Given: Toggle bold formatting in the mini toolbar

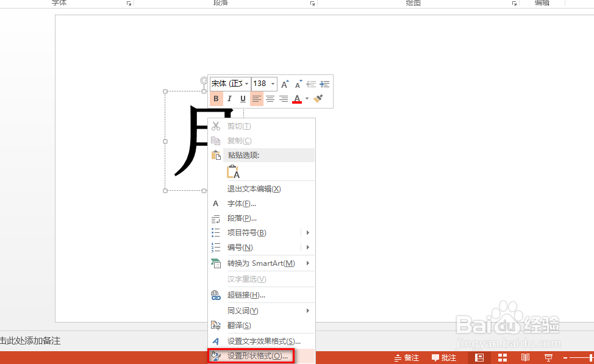Looking at the screenshot, I should click(x=216, y=98).
